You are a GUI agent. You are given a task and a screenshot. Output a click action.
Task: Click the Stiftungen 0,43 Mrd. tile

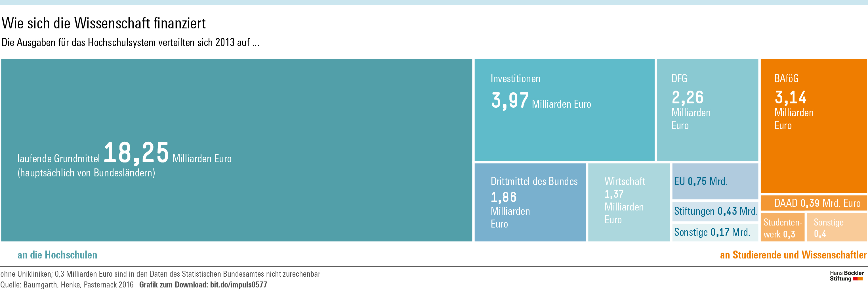(x=715, y=211)
